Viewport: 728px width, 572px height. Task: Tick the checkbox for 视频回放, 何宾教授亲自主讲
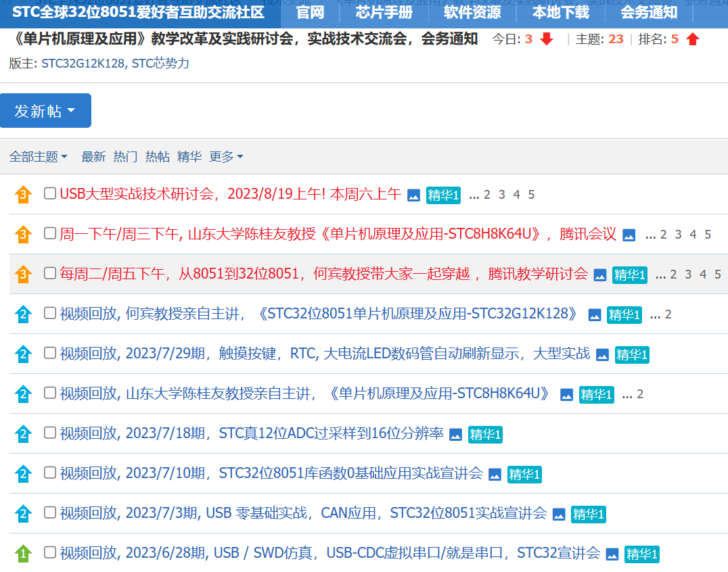click(49, 313)
